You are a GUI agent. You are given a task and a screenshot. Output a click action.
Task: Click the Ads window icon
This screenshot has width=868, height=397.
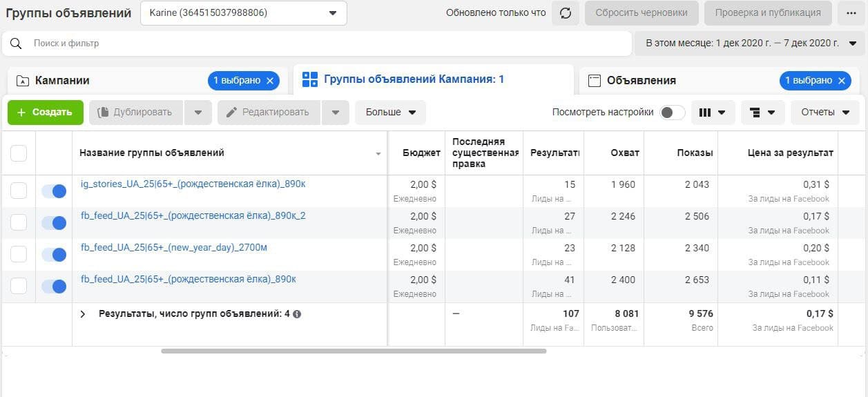(x=594, y=81)
